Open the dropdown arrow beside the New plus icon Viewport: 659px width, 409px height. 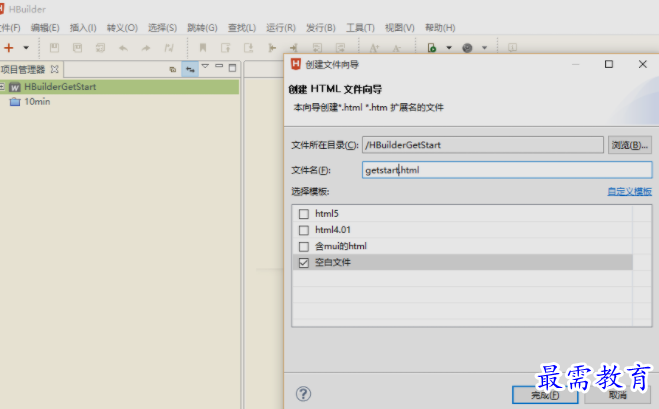26,47
